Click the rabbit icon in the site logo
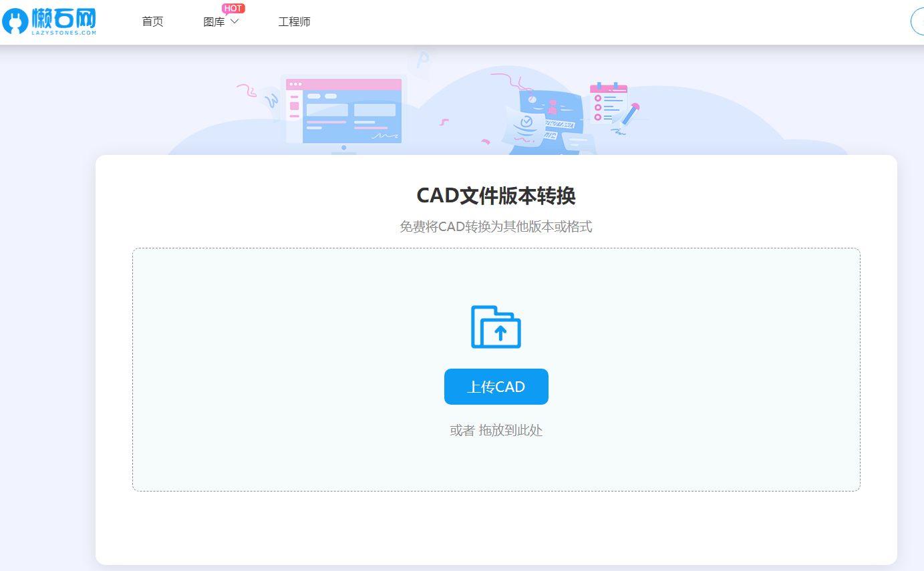This screenshot has height=571, width=924. click(x=15, y=21)
